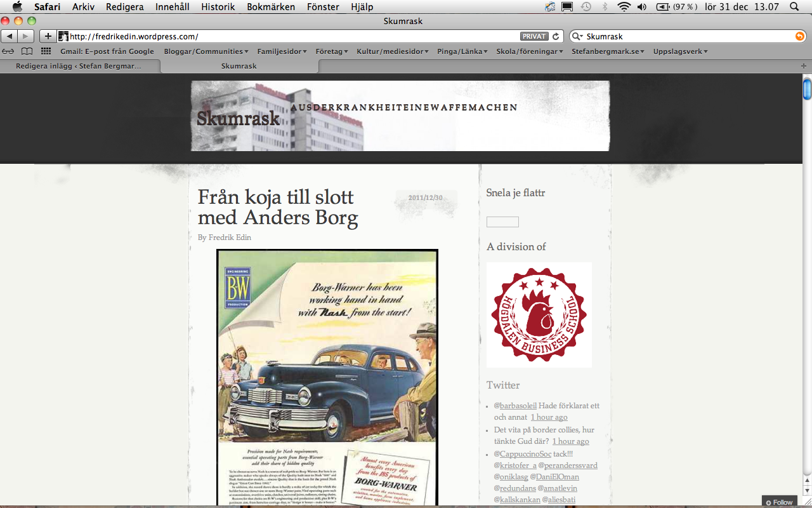The image size is (812, 508).
Task: Click the Skumrask blog title in header
Action: (x=238, y=118)
